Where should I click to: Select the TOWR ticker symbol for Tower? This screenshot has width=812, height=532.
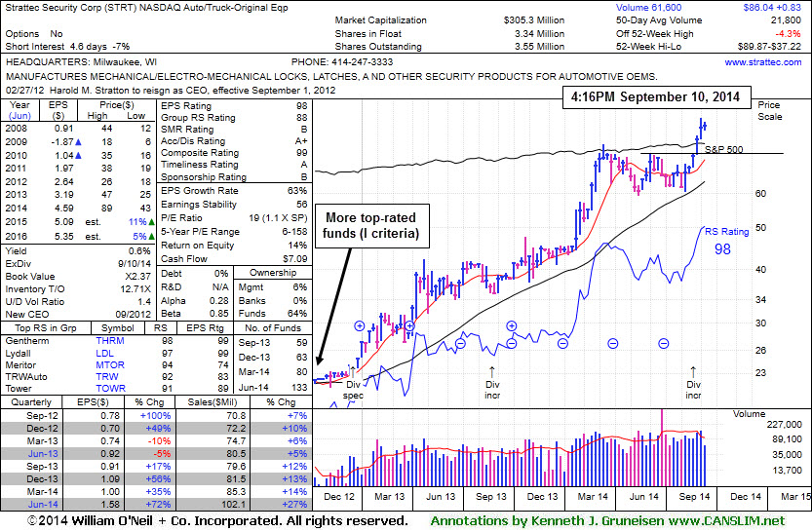pos(110,389)
